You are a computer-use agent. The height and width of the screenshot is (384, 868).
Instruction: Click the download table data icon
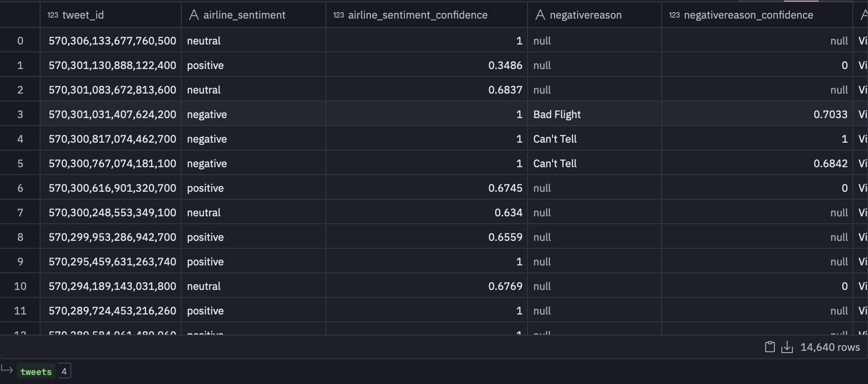click(787, 347)
